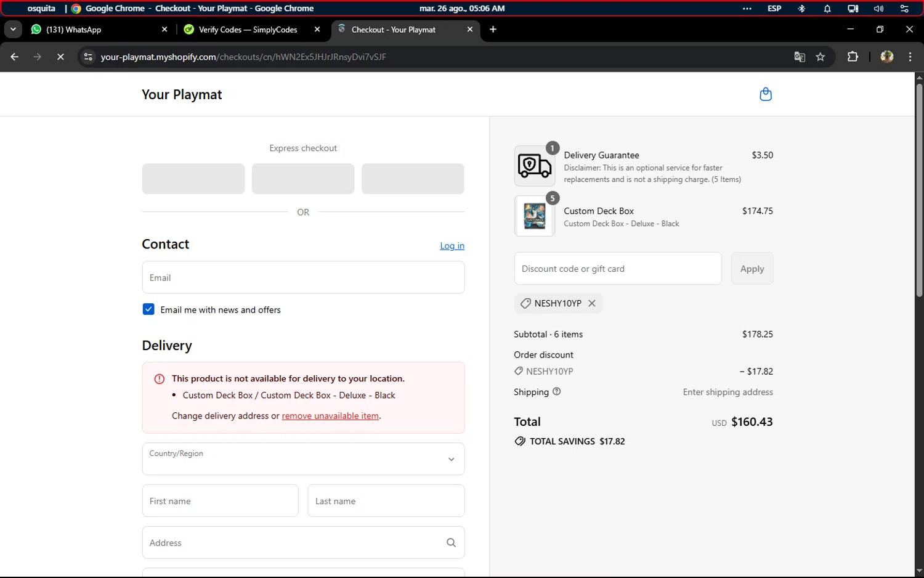Click the Log in link
The image size is (924, 578).
pyautogui.click(x=452, y=246)
